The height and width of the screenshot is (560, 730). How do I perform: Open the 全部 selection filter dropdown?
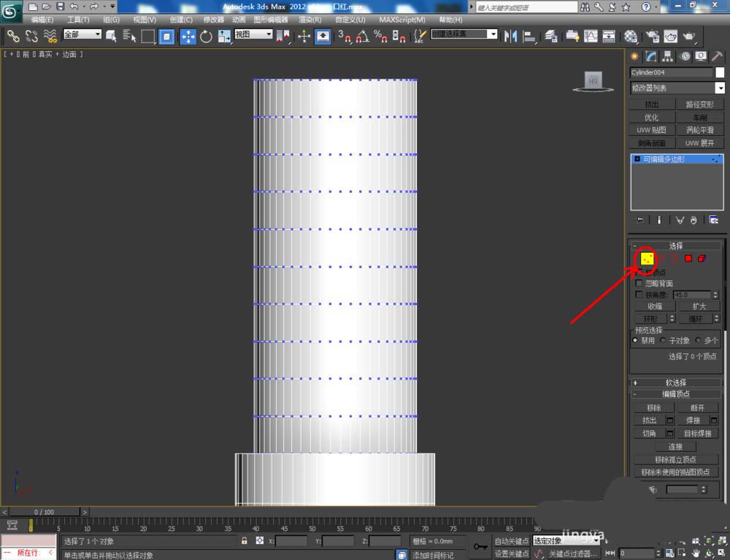82,34
